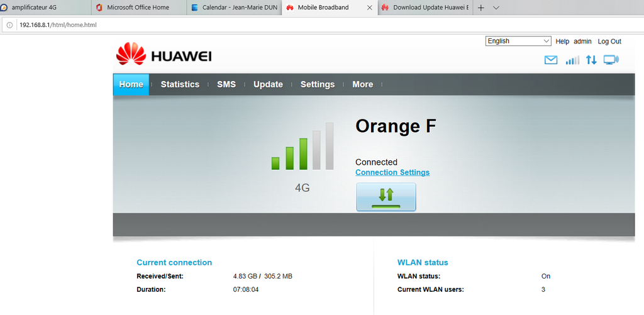644x315 pixels.
Task: Click the Duration label
Action: (x=151, y=290)
